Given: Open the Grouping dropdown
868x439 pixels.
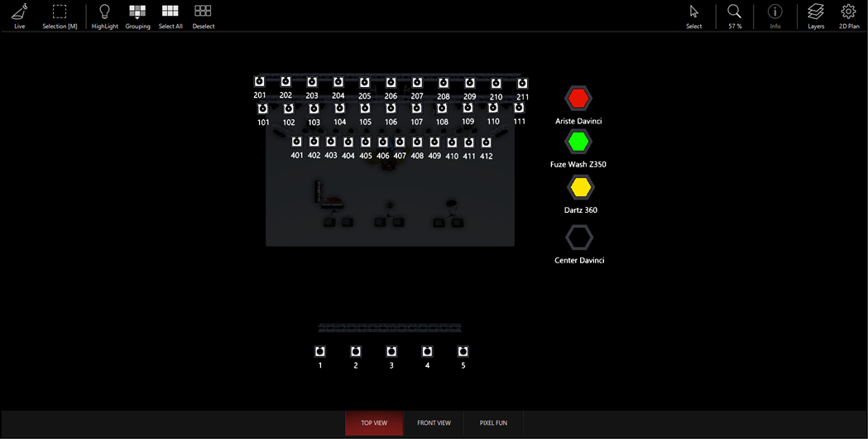Looking at the screenshot, I should click(x=137, y=16).
